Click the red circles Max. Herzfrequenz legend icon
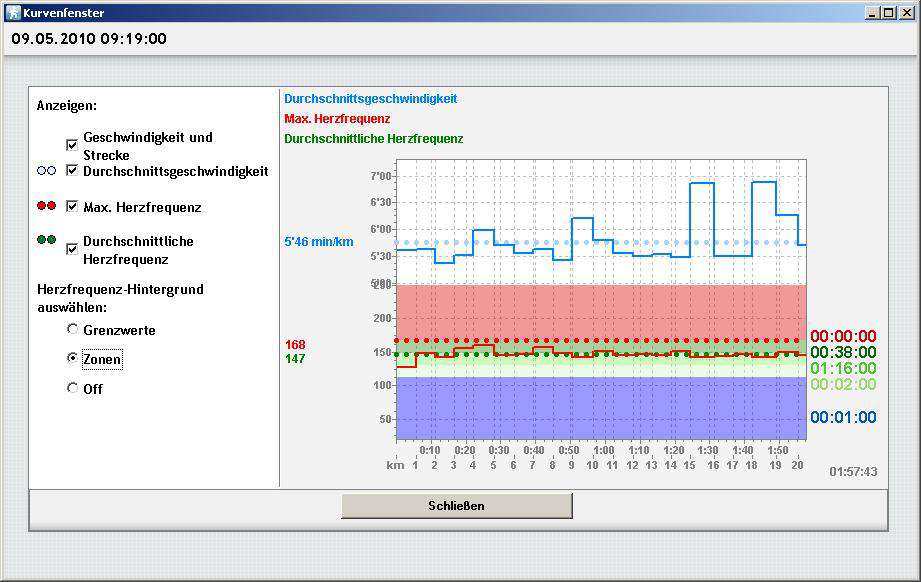This screenshot has height=582, width=921. pos(46,206)
